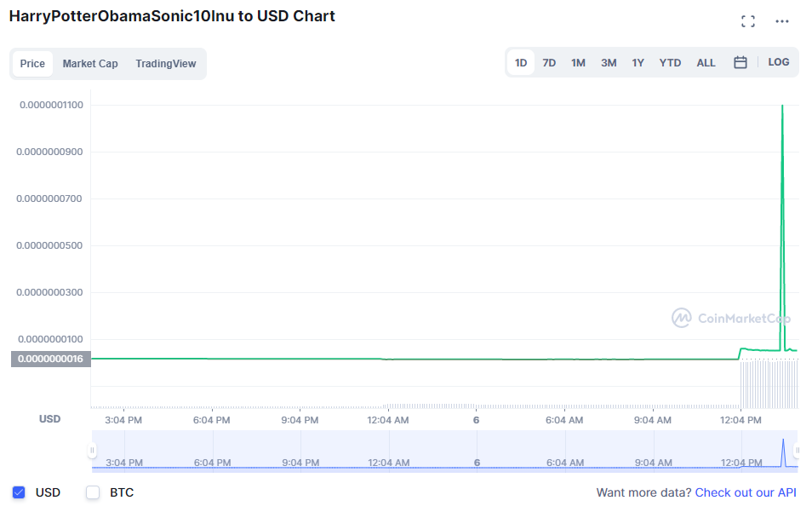Switch to the Market Cap tab
Image resolution: width=812 pixels, height=512 pixels.
click(90, 64)
